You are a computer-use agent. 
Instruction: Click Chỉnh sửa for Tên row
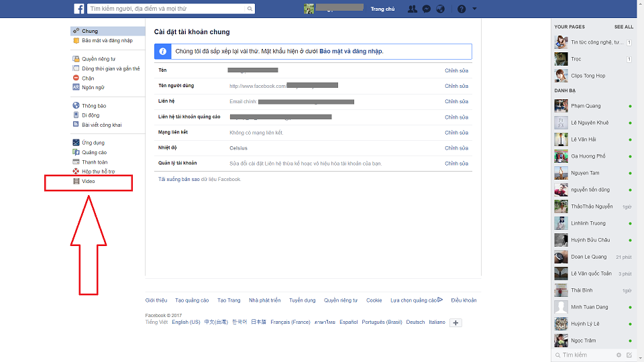[x=456, y=70]
